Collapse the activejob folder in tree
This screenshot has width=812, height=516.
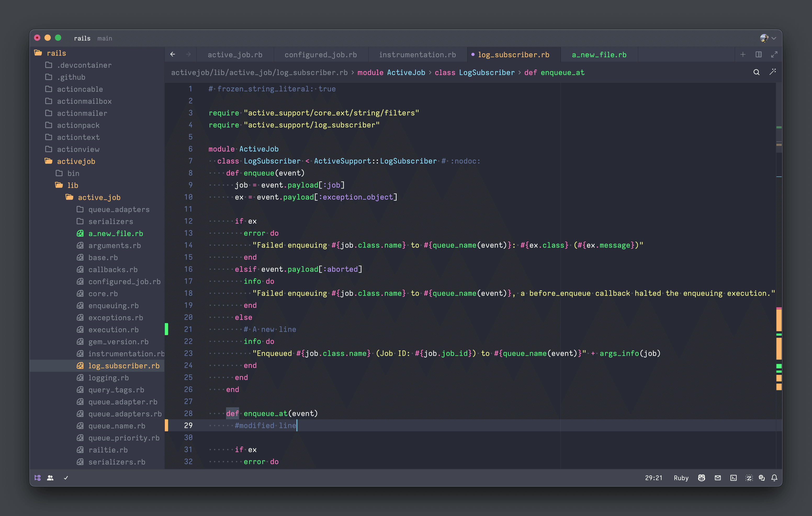point(76,161)
